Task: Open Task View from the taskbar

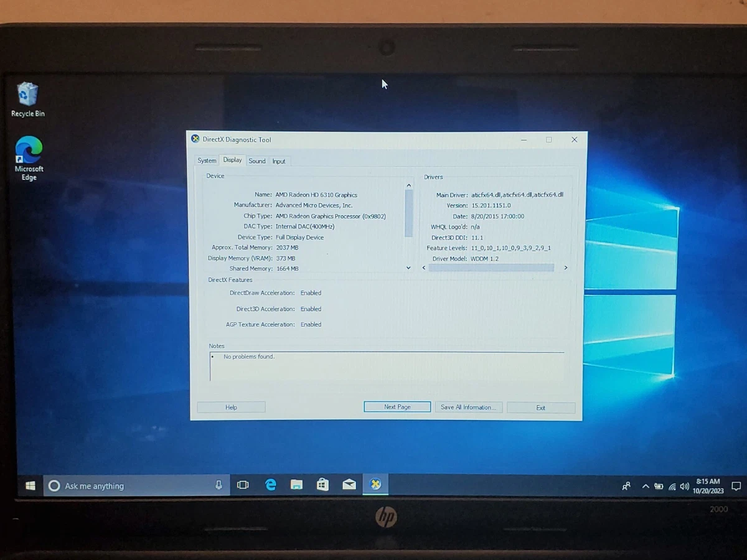Action: [243, 485]
